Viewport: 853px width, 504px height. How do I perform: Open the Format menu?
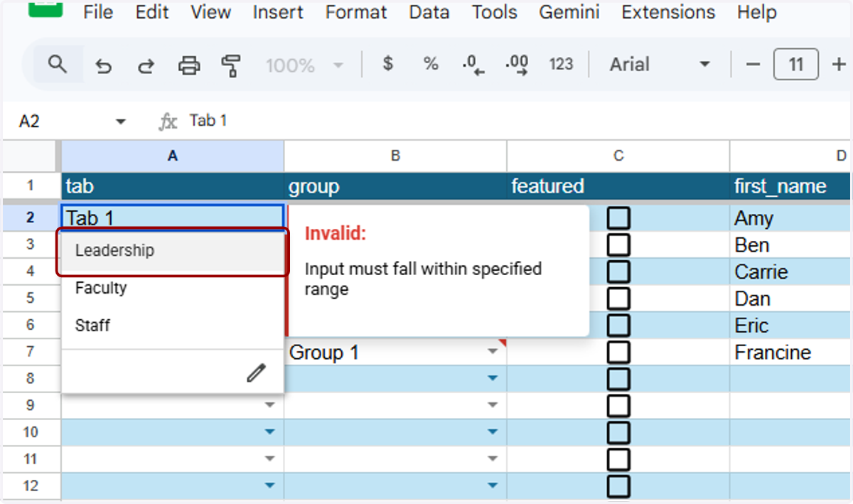[x=356, y=12]
